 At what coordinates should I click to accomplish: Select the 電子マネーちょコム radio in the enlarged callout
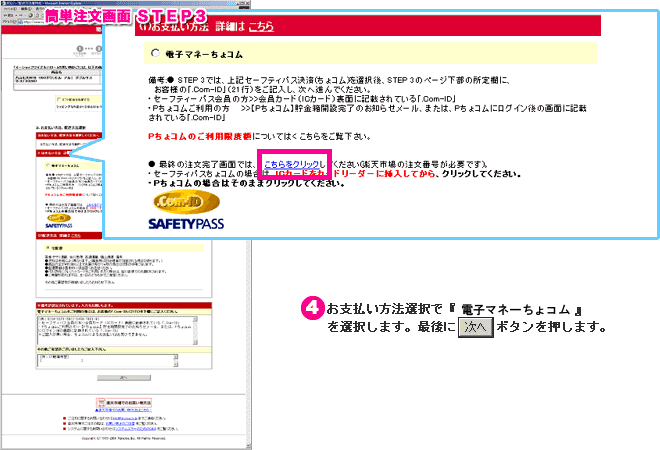pyautogui.click(x=155, y=53)
